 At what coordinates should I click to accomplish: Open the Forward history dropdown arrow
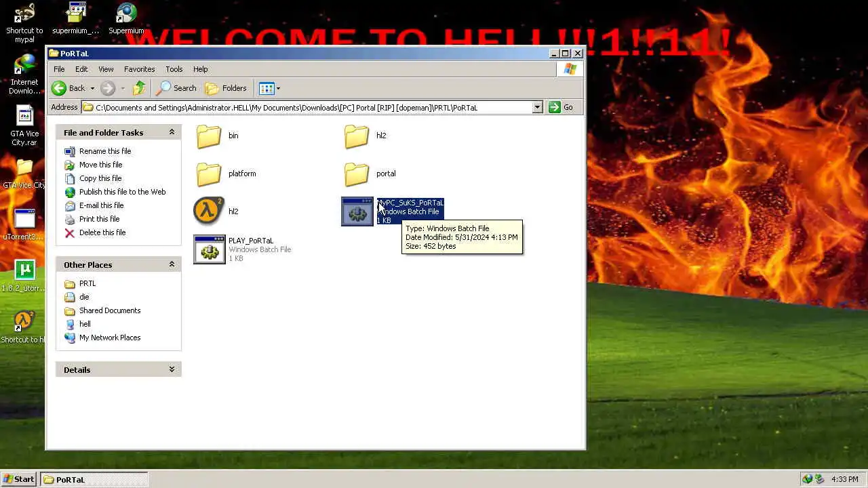coord(123,88)
